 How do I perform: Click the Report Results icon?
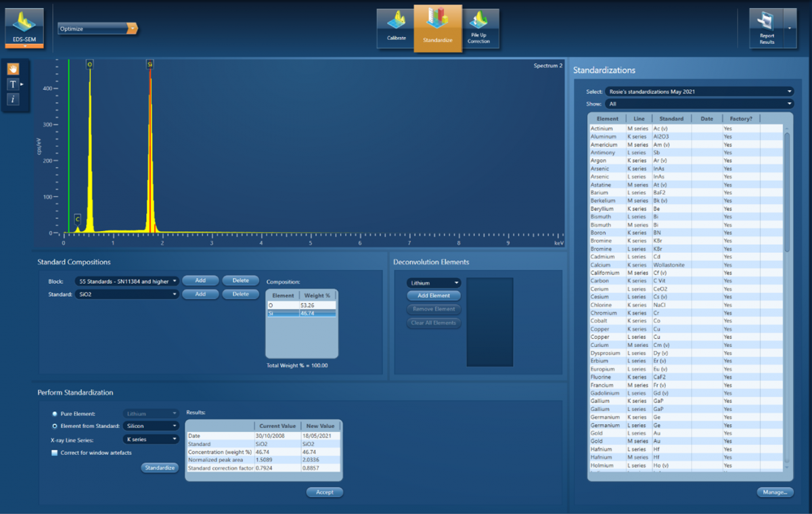click(767, 28)
